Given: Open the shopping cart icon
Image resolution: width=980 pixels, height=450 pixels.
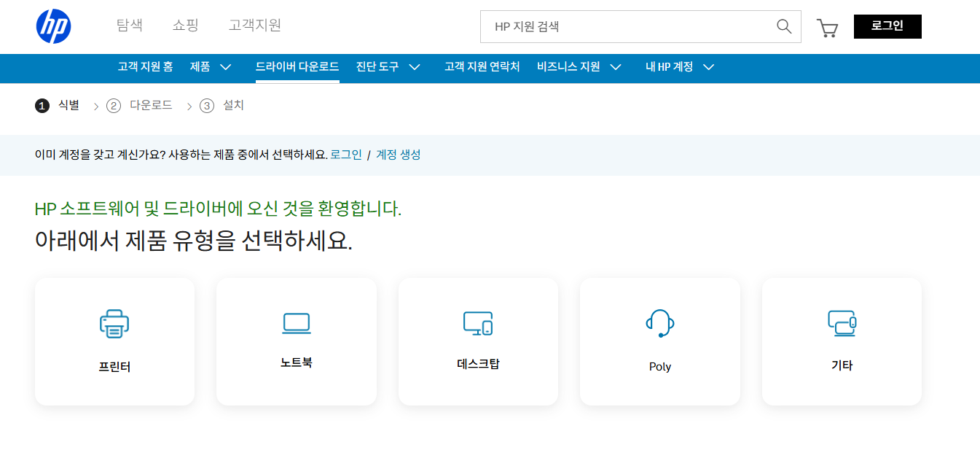Looking at the screenshot, I should 827,28.
